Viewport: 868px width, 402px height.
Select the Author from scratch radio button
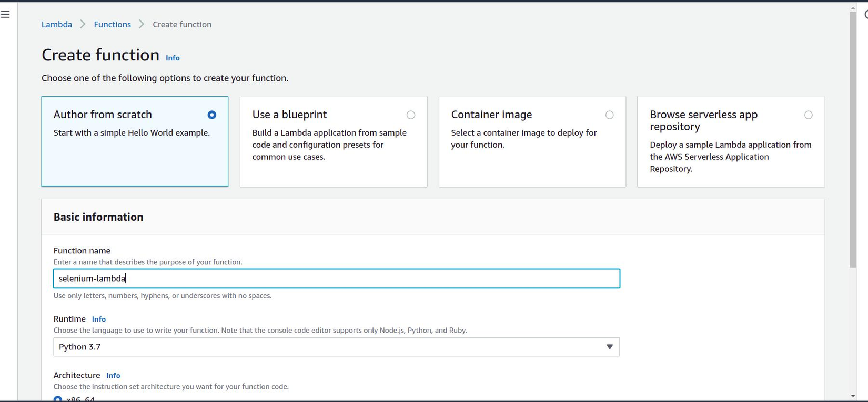[211, 115]
